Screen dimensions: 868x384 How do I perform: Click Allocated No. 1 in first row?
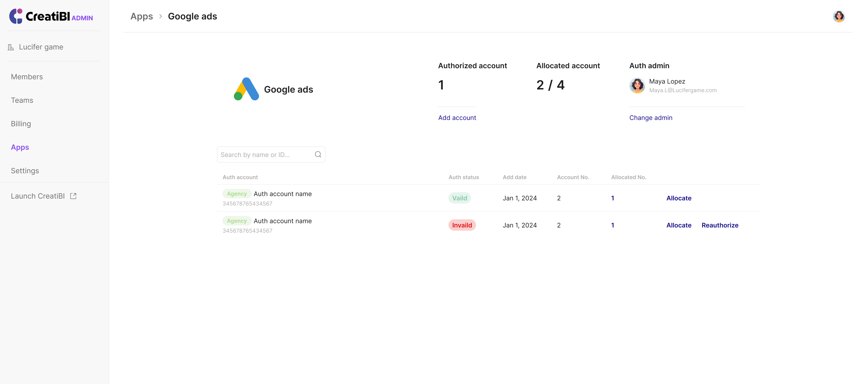click(612, 198)
